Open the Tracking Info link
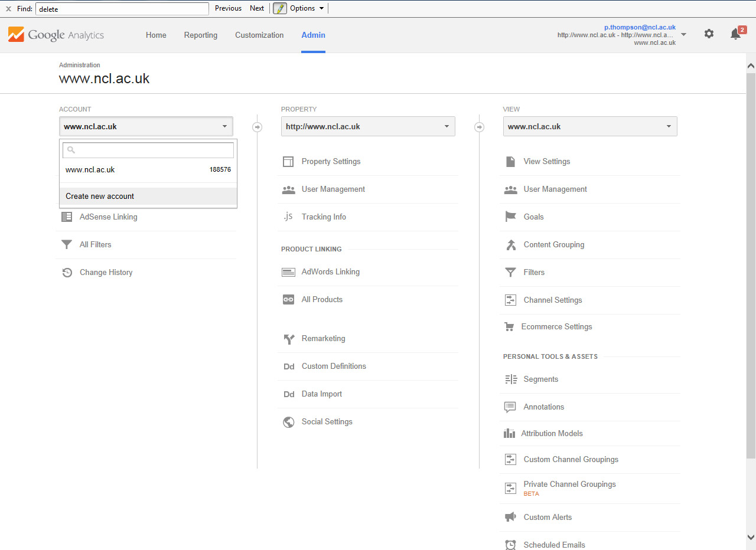The height and width of the screenshot is (550, 756). click(324, 217)
